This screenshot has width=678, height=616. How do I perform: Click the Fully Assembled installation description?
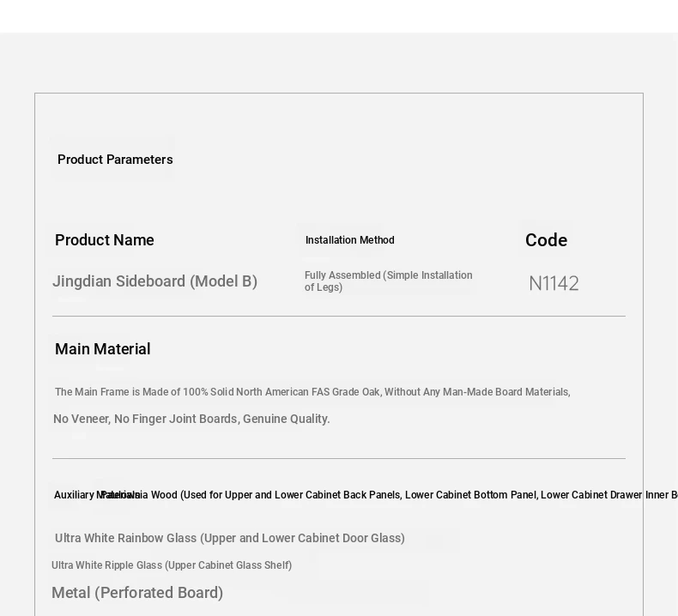click(x=388, y=281)
